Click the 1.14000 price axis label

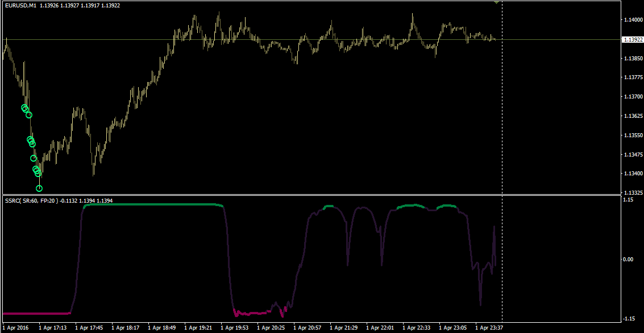633,20
